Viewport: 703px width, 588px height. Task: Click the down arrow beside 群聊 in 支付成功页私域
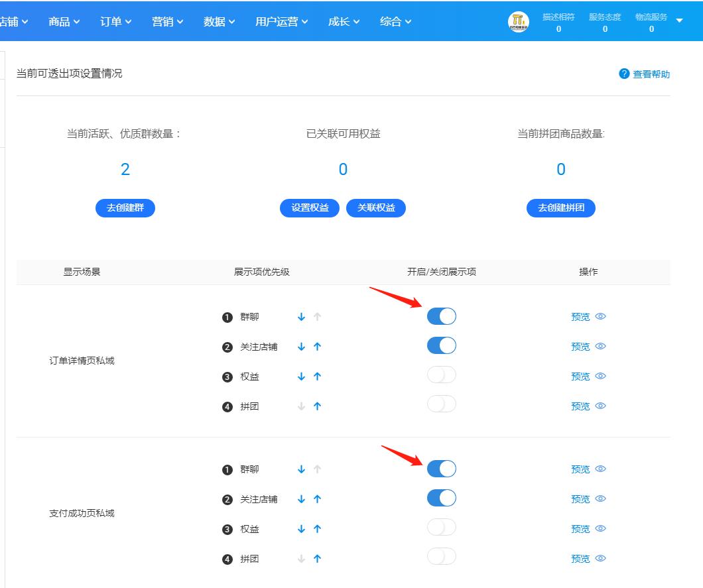pyautogui.click(x=301, y=469)
